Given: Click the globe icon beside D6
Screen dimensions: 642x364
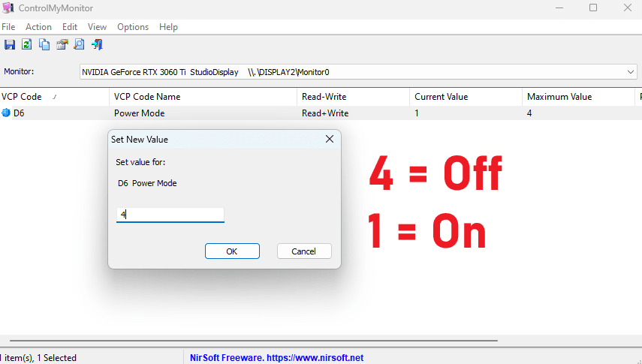Looking at the screenshot, I should pos(6,113).
